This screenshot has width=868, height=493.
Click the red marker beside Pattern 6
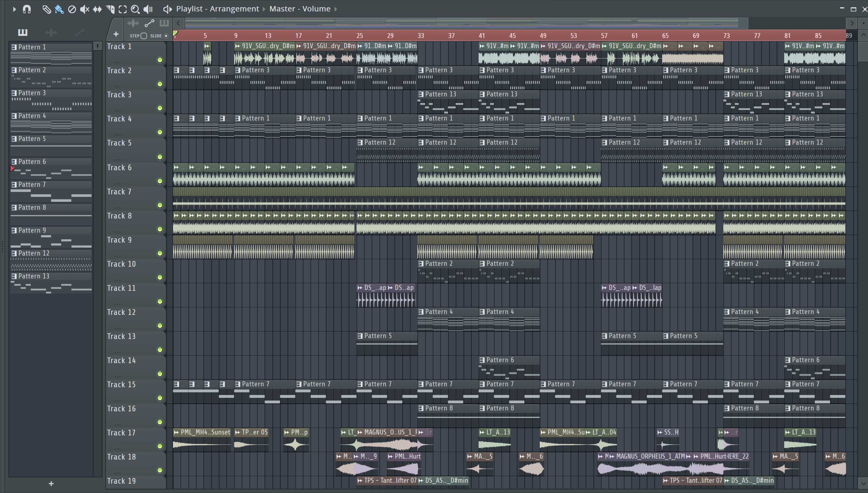(12, 168)
